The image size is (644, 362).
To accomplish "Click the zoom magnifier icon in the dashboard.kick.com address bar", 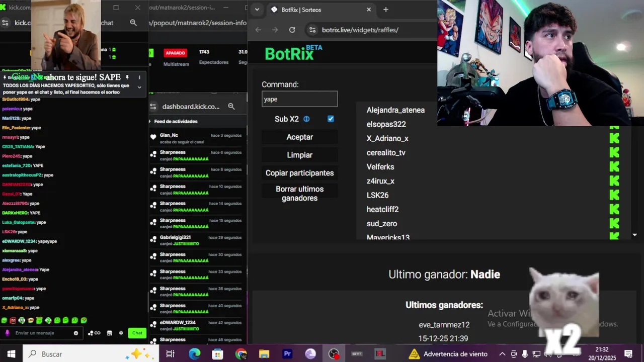I will 231,107.
